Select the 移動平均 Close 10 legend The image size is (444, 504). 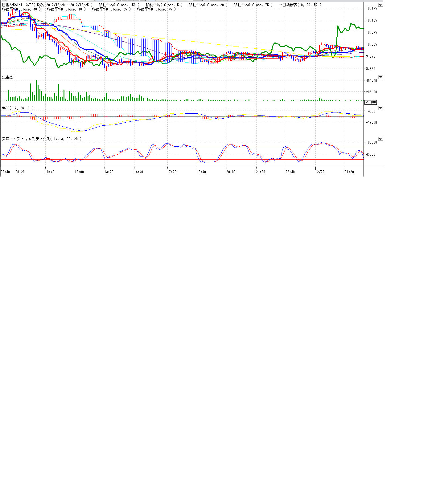pyautogui.click(x=66, y=9)
